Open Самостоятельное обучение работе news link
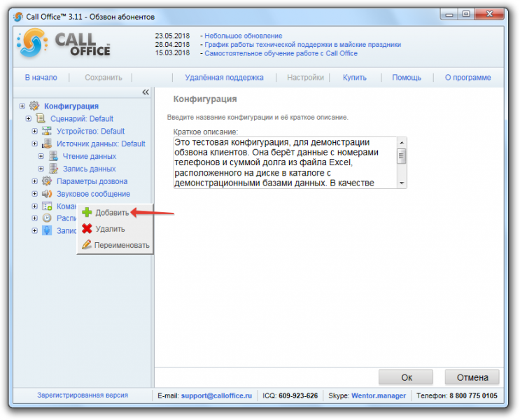The height and width of the screenshot is (420, 520). (x=281, y=53)
